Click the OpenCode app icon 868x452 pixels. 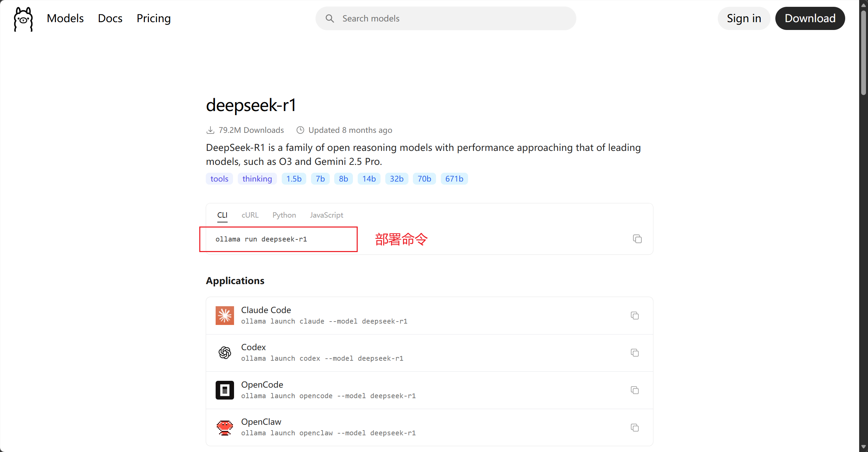(224, 390)
